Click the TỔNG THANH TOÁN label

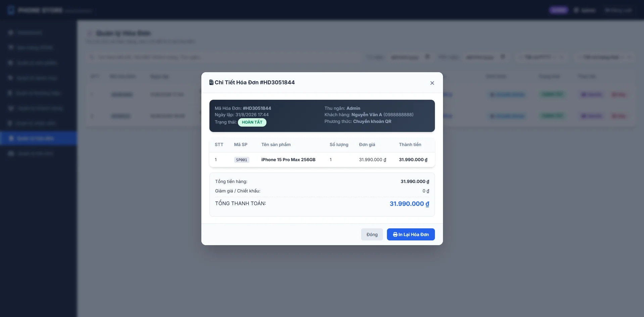pyautogui.click(x=240, y=203)
